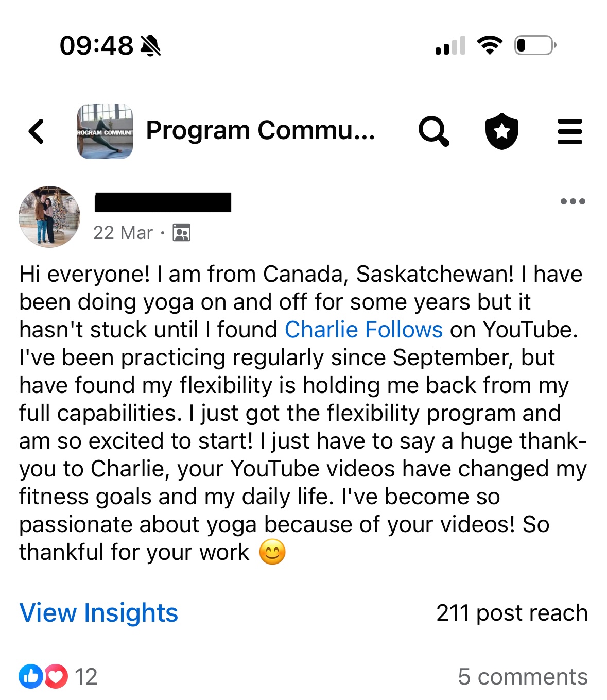View the 12 reactions count
This screenshot has height=700, width=607.
[86, 677]
